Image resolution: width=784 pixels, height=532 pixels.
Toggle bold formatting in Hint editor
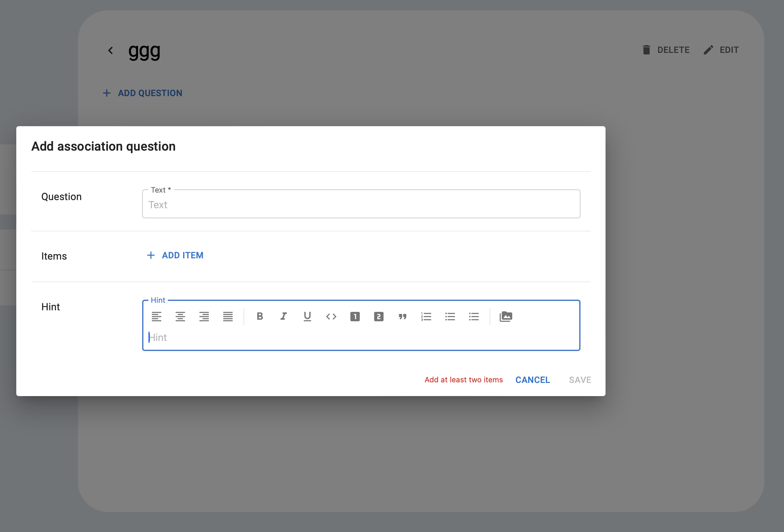point(260,317)
